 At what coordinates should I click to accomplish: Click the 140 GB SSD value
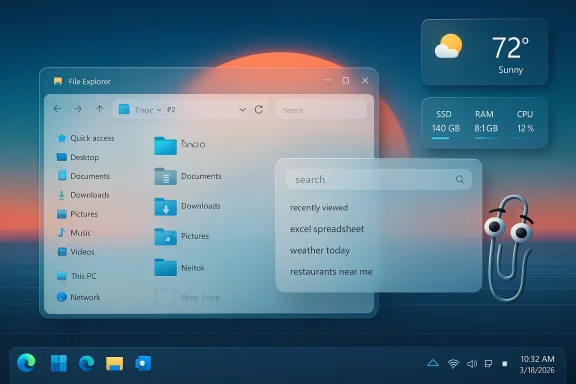pos(446,128)
